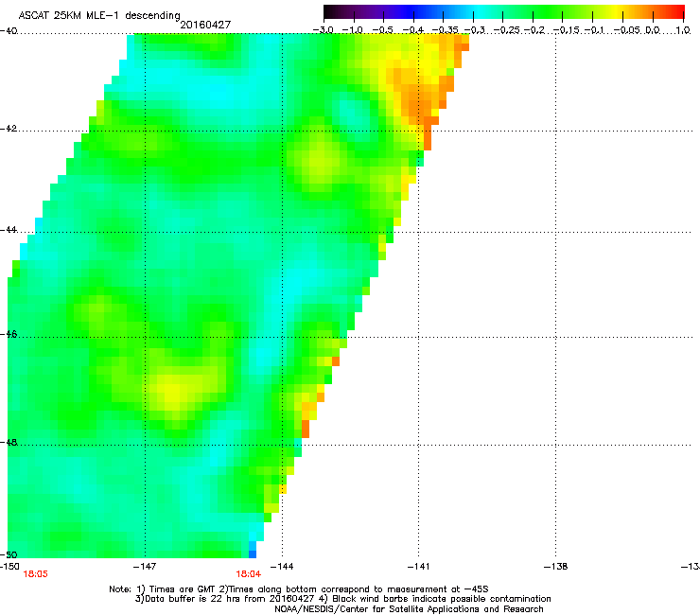Click NOAA/NESDIS credit line

(409, 609)
